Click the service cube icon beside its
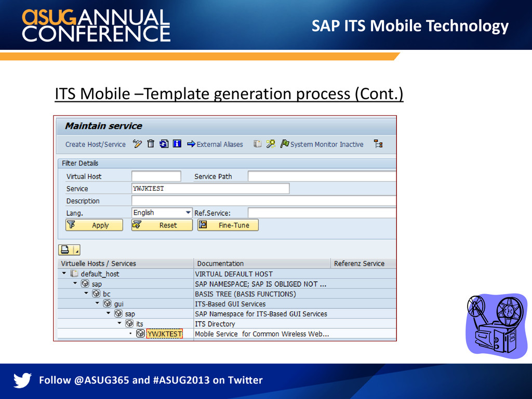The image size is (532, 399). point(129,323)
